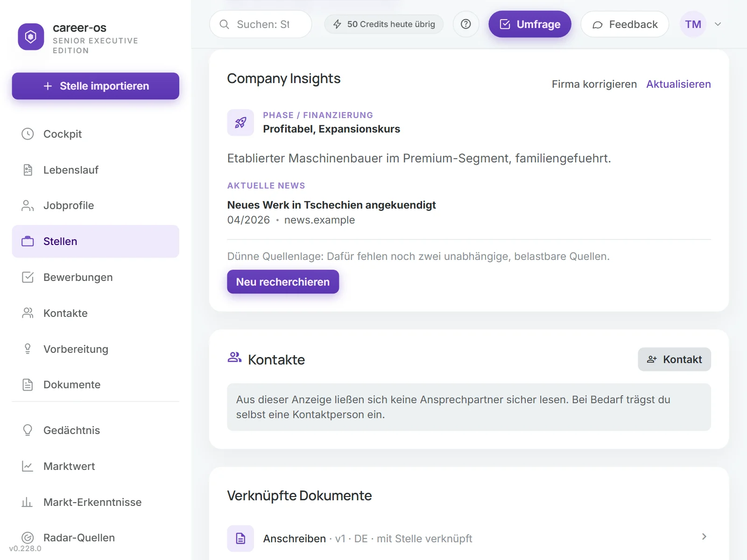Click the Bewerbungen checkbox icon
747x560 pixels.
[x=28, y=277]
